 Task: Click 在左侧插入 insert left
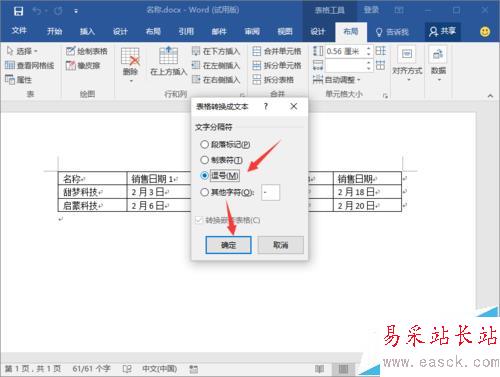tap(216, 65)
